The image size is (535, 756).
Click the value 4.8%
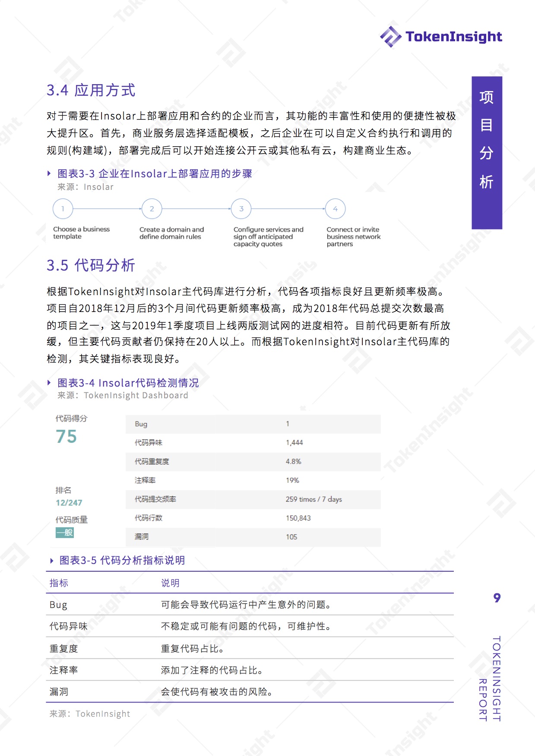coord(294,461)
